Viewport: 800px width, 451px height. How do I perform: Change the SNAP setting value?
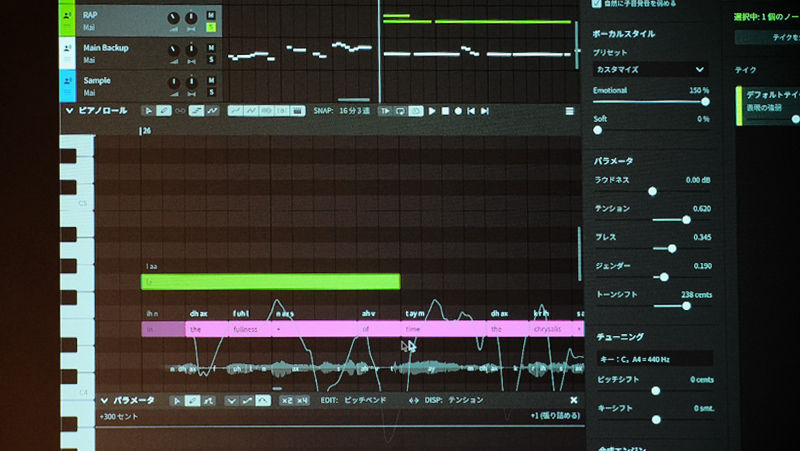pyautogui.click(x=352, y=111)
